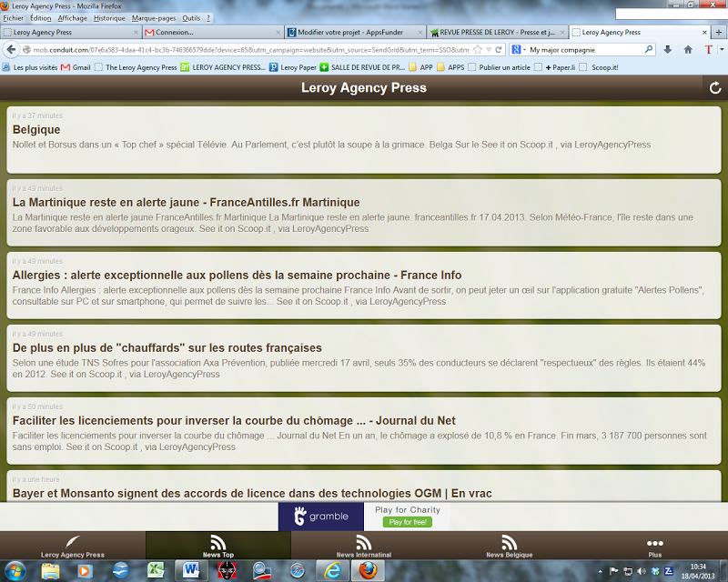
Task: Show hidden system tray icons
Action: (601, 571)
